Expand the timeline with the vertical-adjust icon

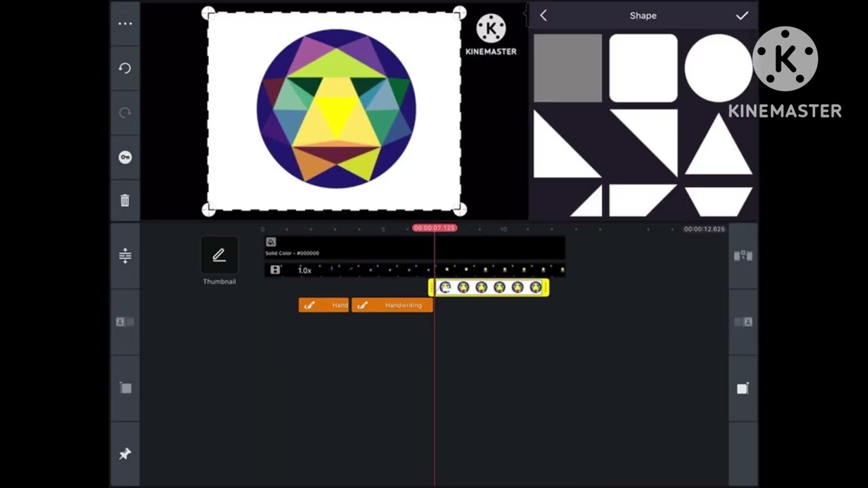coord(125,256)
